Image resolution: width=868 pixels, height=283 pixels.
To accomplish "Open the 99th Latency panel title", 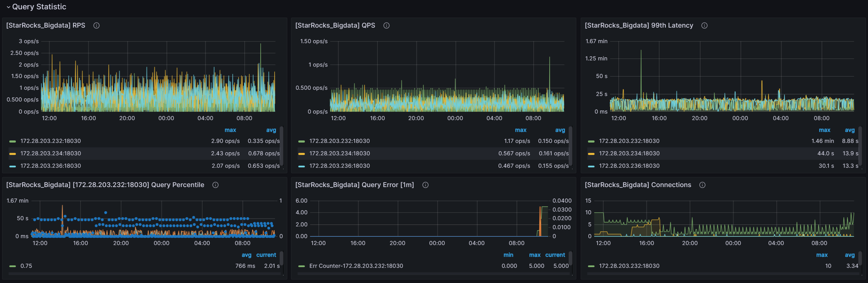I will (x=639, y=25).
